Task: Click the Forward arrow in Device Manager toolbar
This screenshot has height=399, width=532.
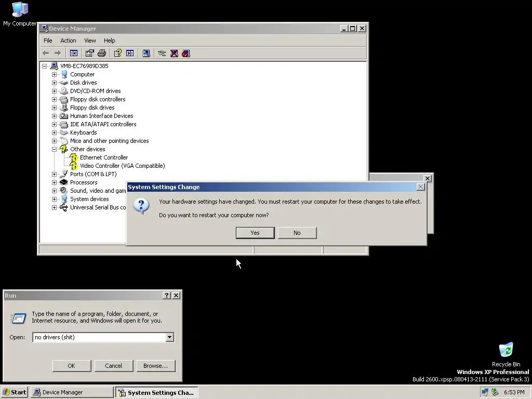Action: [x=58, y=54]
